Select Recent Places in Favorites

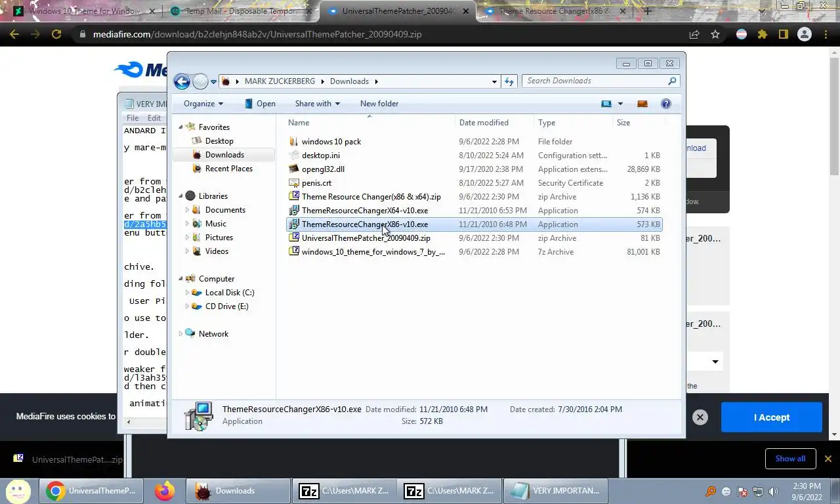click(229, 169)
